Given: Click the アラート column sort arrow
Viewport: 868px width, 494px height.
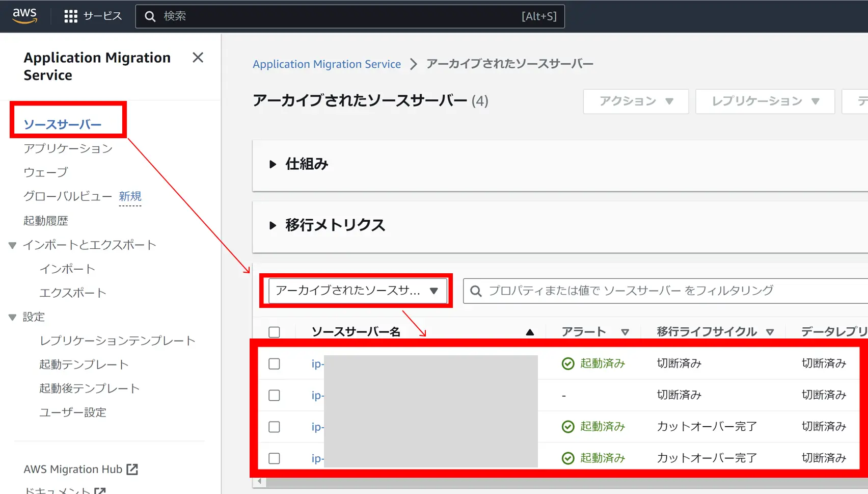Looking at the screenshot, I should pyautogui.click(x=625, y=332).
